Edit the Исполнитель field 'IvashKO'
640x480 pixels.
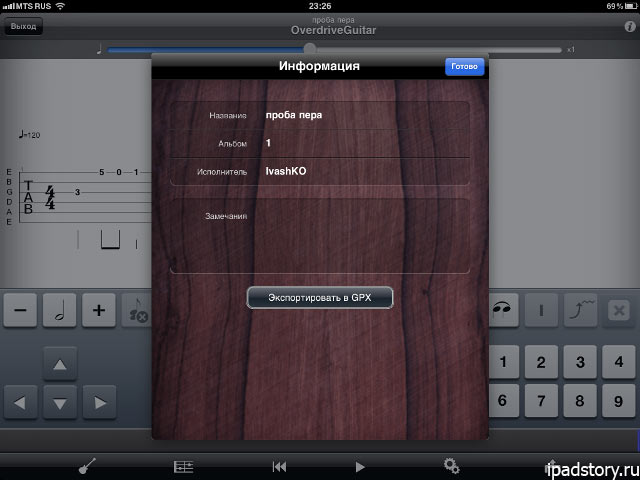point(320,171)
